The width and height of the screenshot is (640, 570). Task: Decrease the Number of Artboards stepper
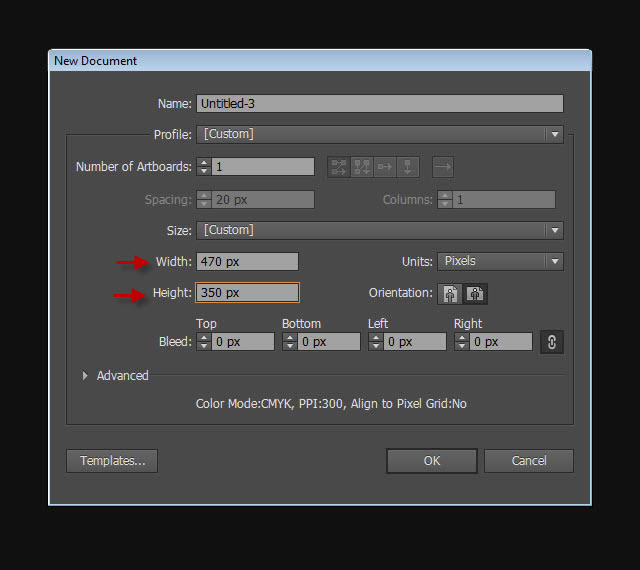[204, 171]
